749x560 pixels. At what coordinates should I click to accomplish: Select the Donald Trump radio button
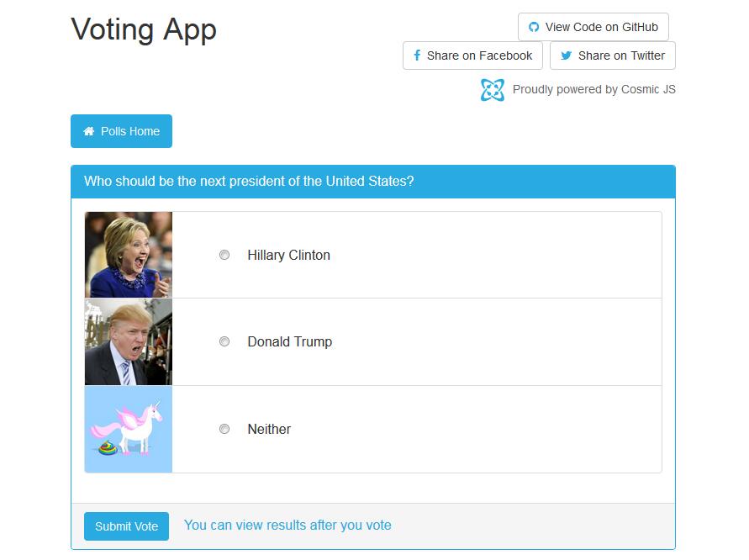tap(224, 341)
